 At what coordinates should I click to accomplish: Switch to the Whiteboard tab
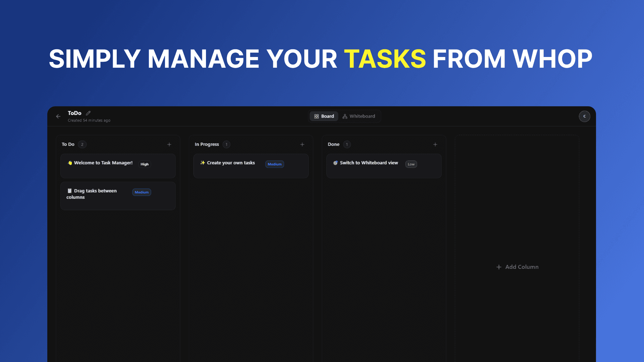pos(359,116)
